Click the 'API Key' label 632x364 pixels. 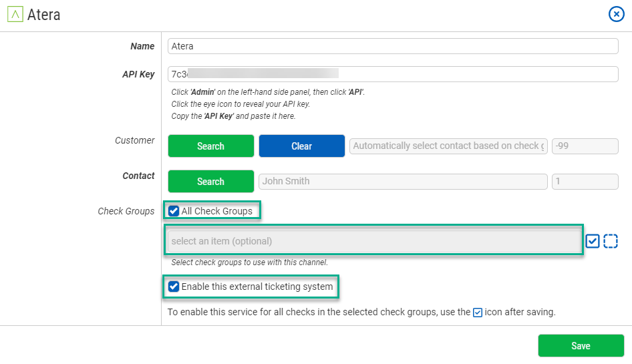[139, 74]
